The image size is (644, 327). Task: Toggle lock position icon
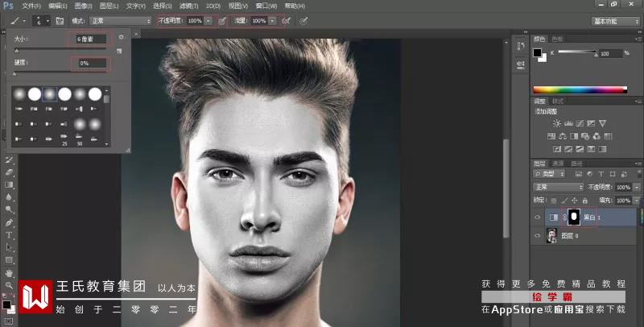[575, 201]
